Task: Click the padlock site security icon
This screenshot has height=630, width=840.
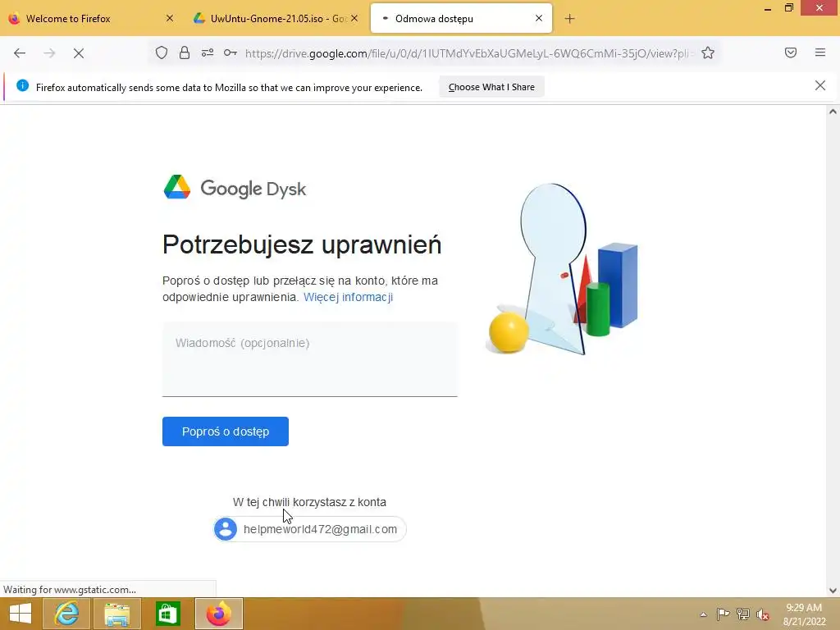Action: tap(185, 52)
